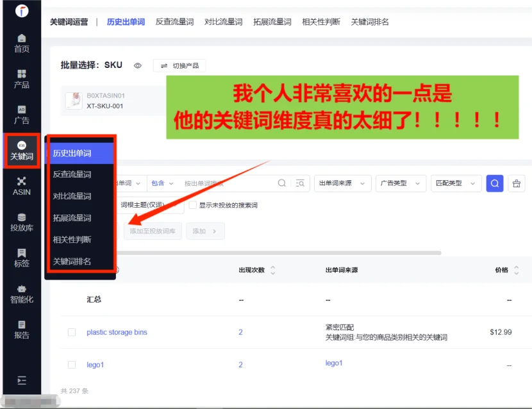Switch to 反查流量词 top tab
Image resolution: width=532 pixels, height=409 pixels.
175,22
